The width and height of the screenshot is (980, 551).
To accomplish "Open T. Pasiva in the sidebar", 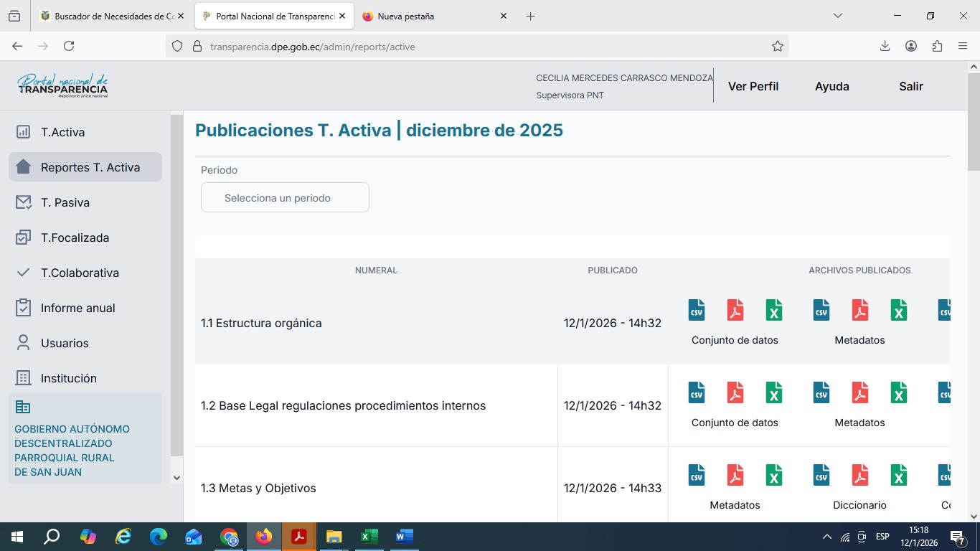I will click(65, 202).
